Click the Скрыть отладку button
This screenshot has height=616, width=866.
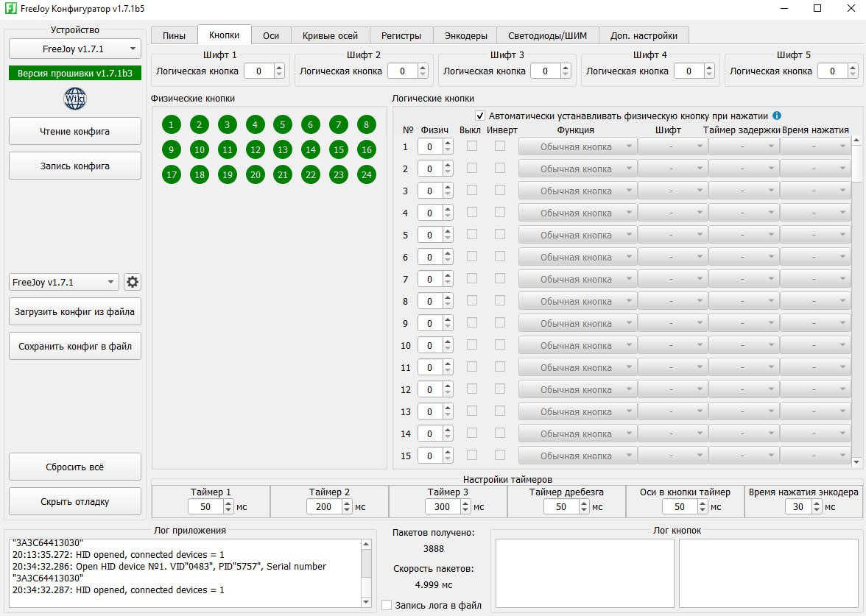click(75, 501)
